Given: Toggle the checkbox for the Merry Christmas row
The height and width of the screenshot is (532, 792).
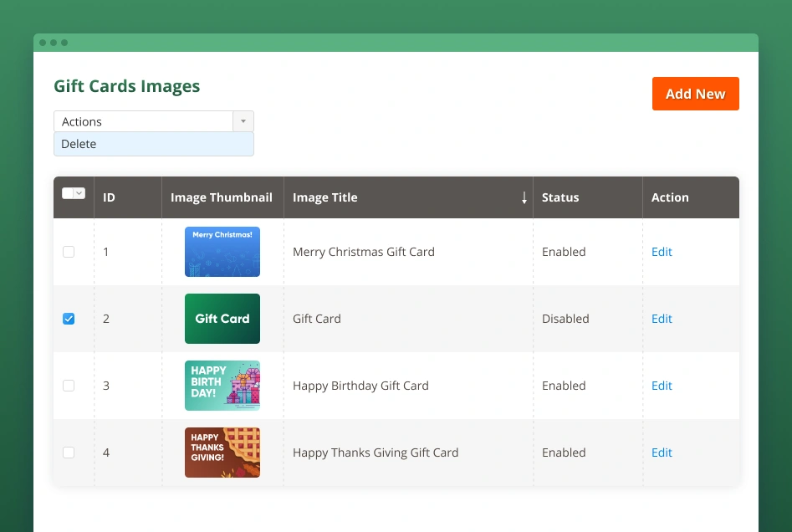Looking at the screenshot, I should tap(69, 252).
